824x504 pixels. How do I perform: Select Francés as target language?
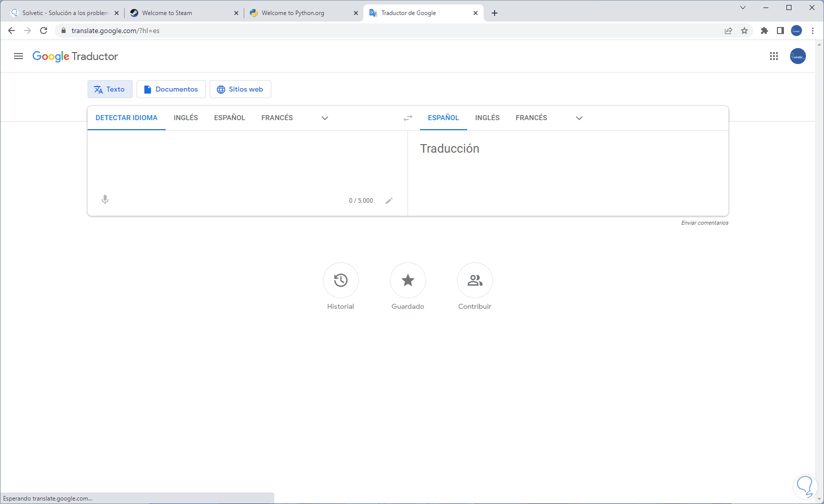click(532, 118)
